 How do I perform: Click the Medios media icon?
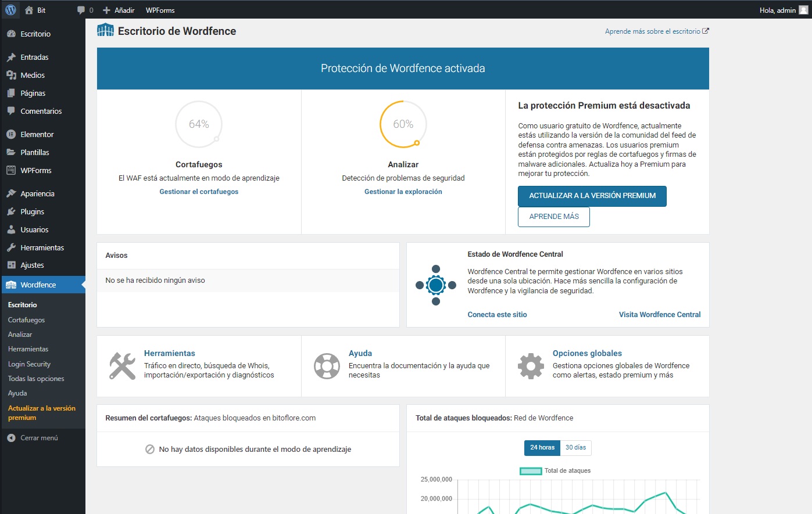[11, 75]
